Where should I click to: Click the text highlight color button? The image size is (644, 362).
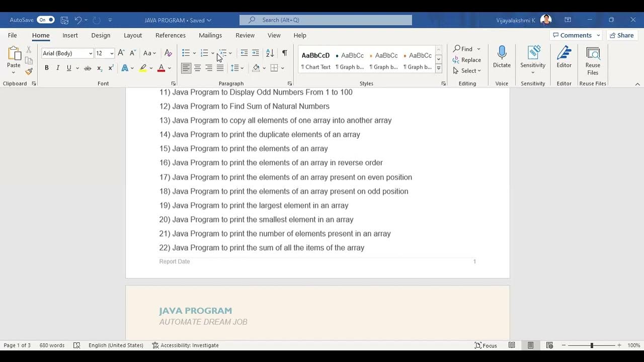click(x=143, y=68)
